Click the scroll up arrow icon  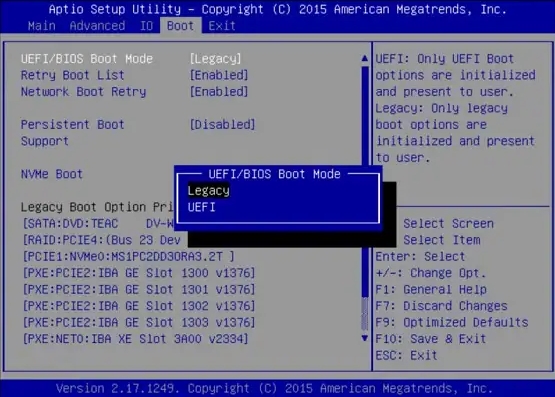365,58
